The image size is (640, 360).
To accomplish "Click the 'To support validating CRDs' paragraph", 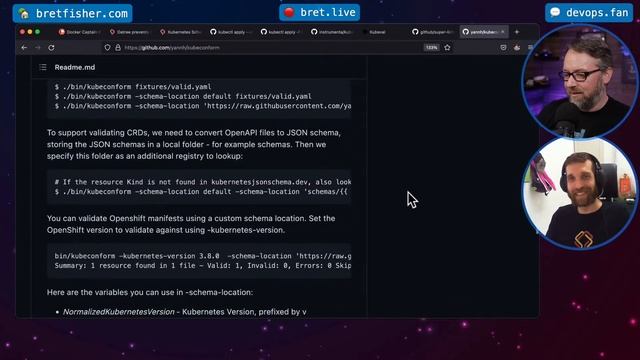I will [194, 144].
